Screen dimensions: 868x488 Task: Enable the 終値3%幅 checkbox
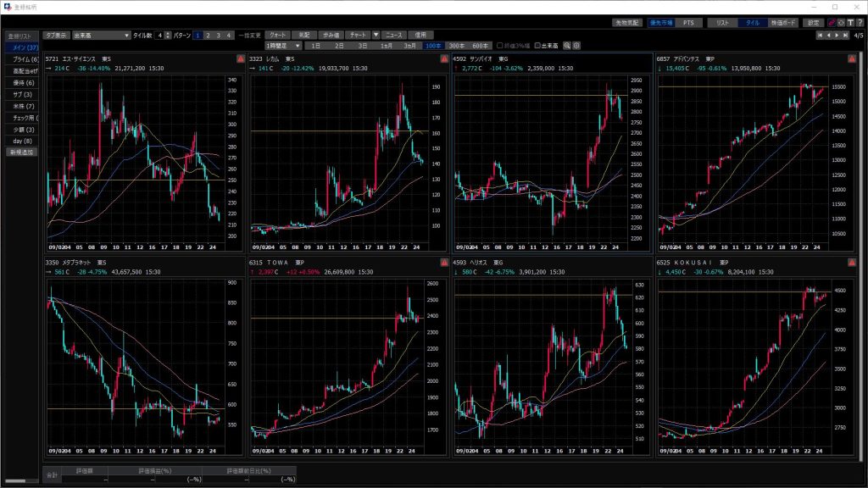[499, 45]
